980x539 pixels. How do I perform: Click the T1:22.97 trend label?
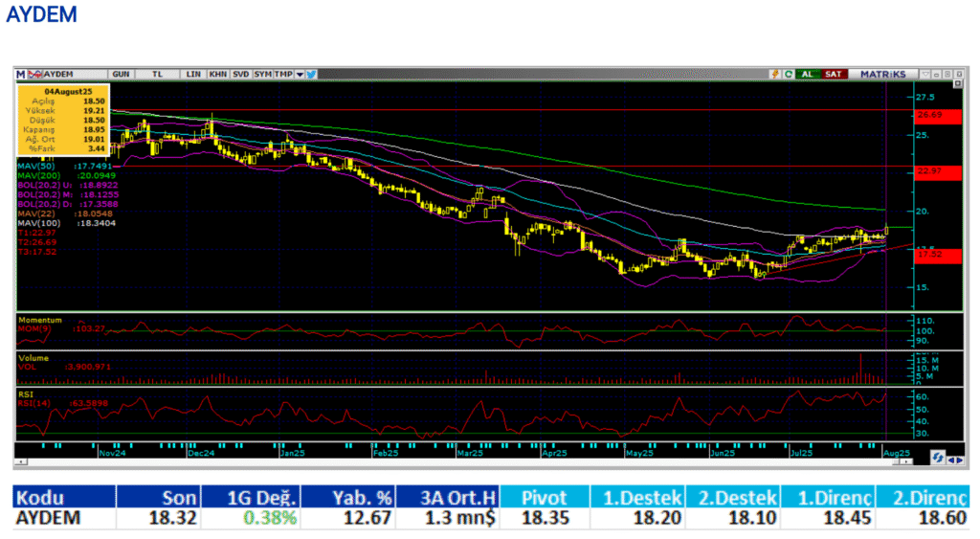point(37,233)
